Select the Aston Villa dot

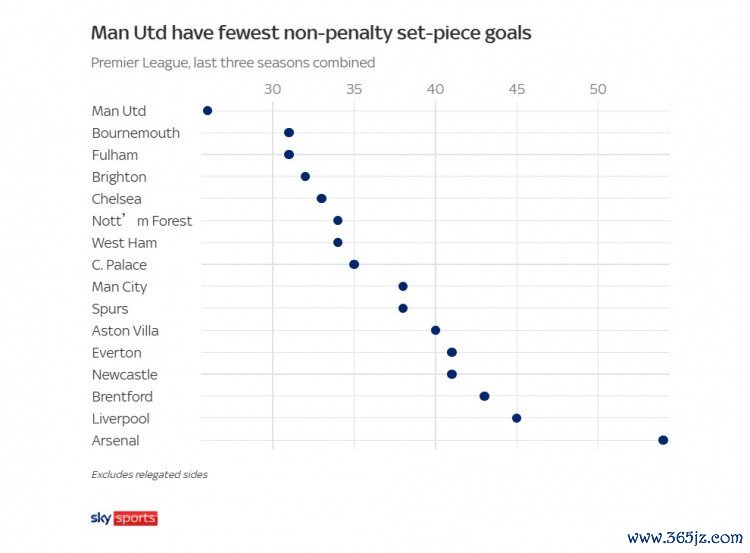click(435, 330)
